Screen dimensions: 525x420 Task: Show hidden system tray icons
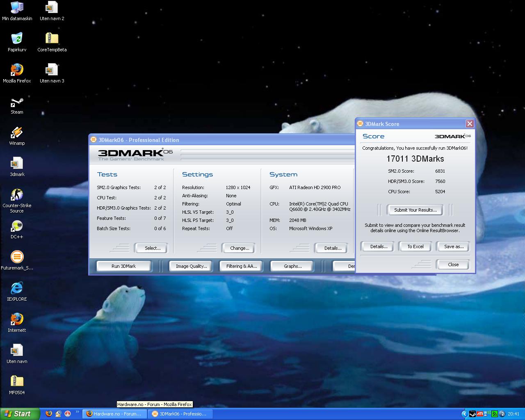[464, 414]
